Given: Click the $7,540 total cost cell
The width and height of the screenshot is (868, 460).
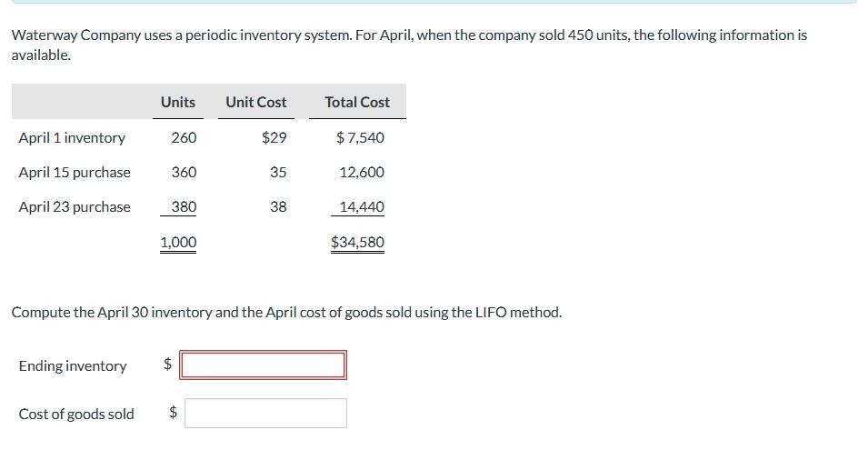Looking at the screenshot, I should click(x=360, y=137).
